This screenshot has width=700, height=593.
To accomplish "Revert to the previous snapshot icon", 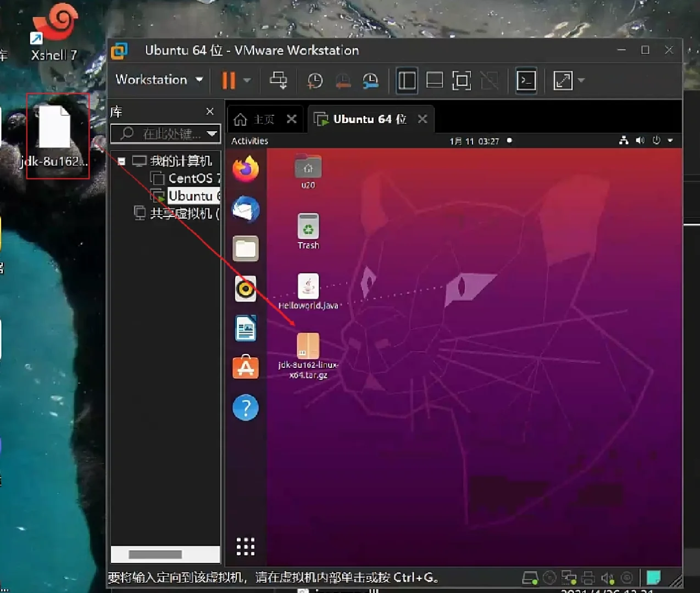I will point(343,81).
